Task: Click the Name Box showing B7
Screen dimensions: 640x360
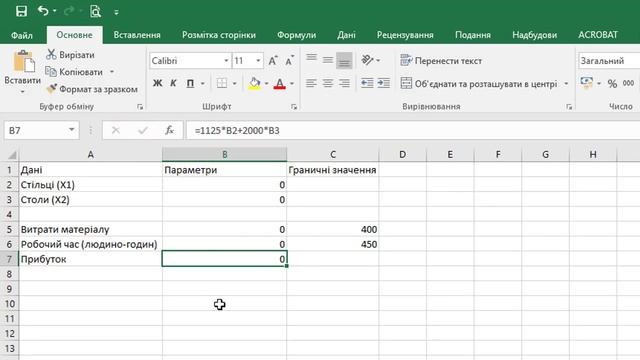Action: coord(36,131)
